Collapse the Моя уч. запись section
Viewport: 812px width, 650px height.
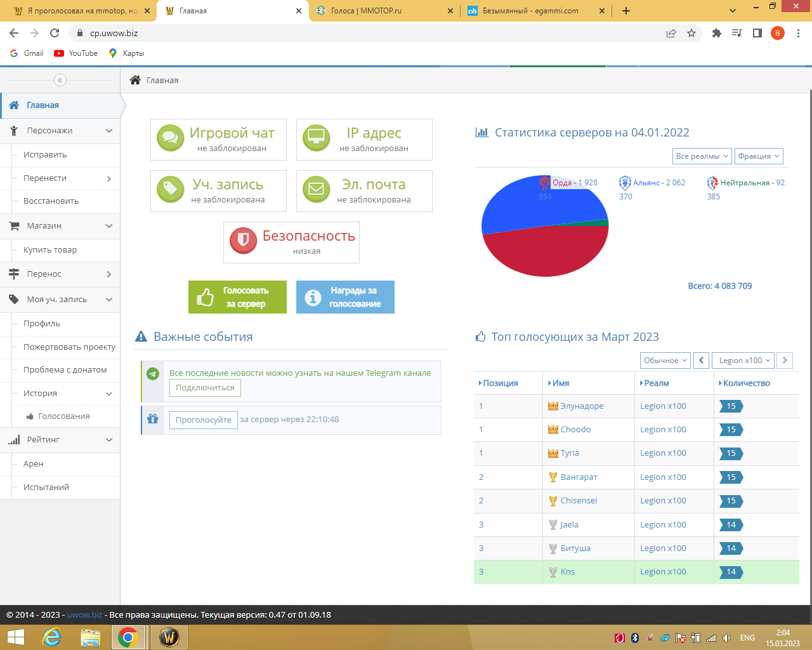coord(60,300)
